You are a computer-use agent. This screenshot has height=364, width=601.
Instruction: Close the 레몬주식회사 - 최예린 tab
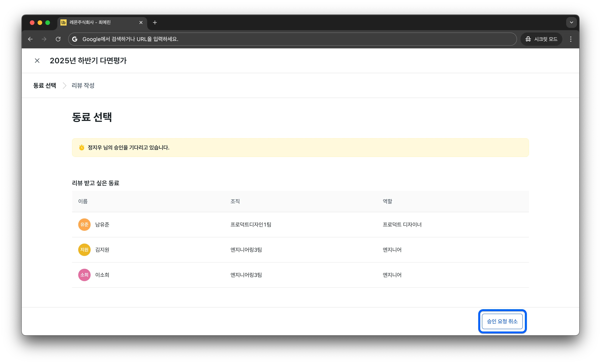coord(141,22)
